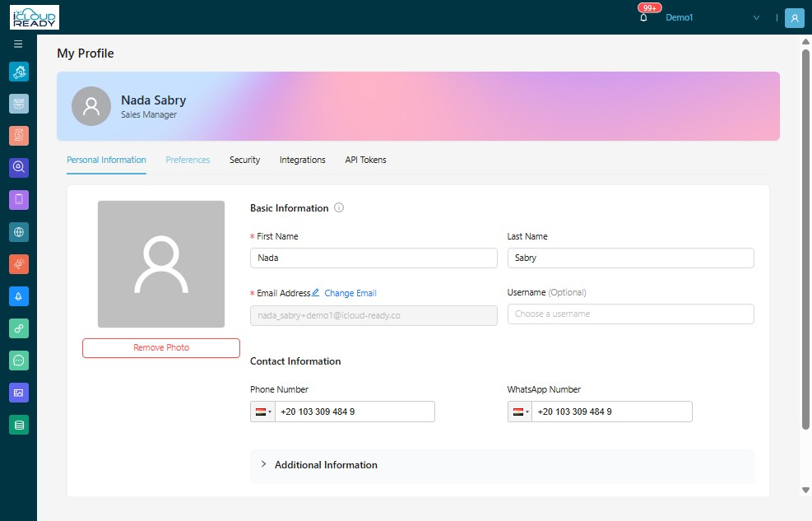Click the Change Email link
812x521 pixels.
350,293
